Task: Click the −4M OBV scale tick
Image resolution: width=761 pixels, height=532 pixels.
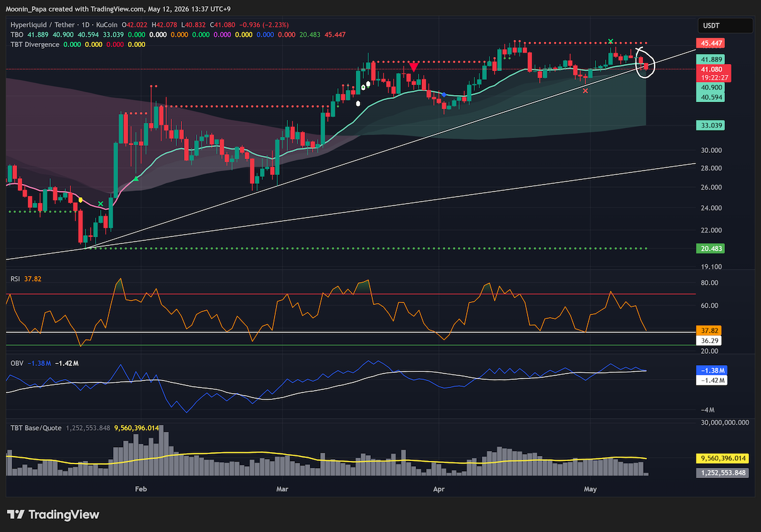Action: [x=707, y=410]
